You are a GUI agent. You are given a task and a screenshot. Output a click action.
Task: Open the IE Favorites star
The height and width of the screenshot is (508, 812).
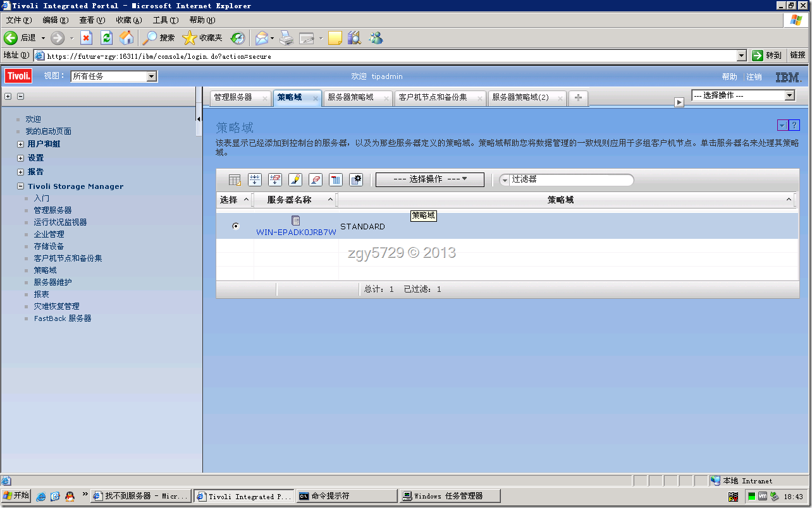(190, 38)
